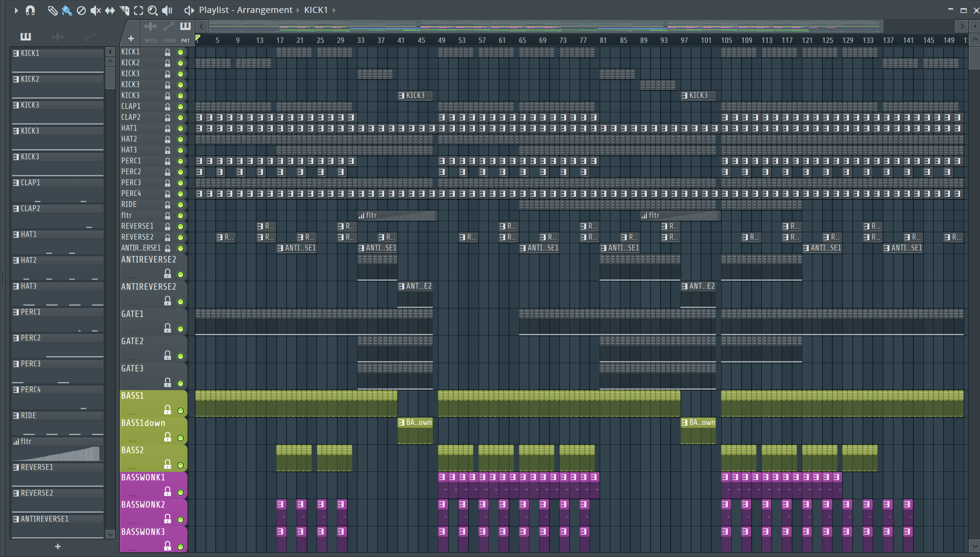The height and width of the screenshot is (557, 980).
Task: Activate the Playback scrub tool
Action: (167, 10)
